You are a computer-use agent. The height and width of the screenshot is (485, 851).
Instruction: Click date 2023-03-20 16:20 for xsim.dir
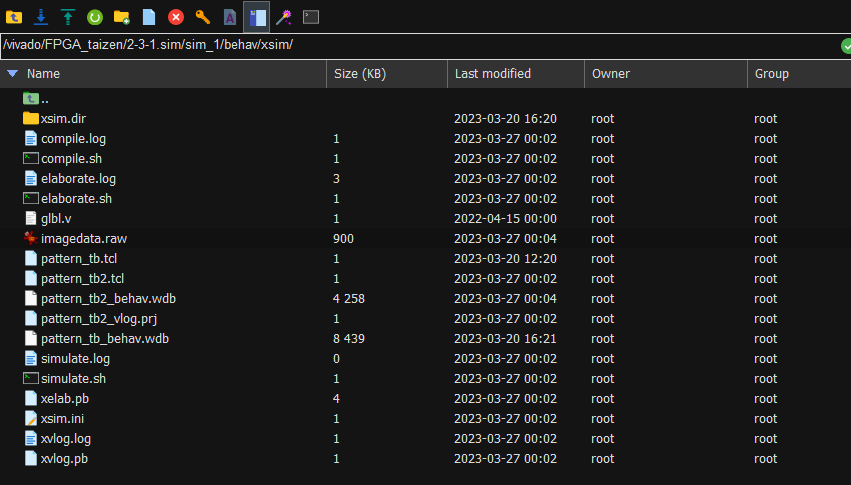tap(505, 118)
